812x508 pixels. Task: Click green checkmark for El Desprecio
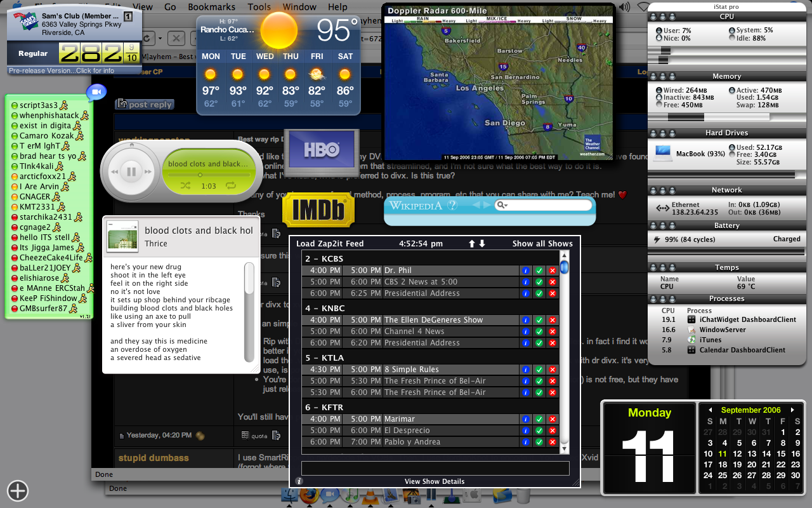(539, 431)
